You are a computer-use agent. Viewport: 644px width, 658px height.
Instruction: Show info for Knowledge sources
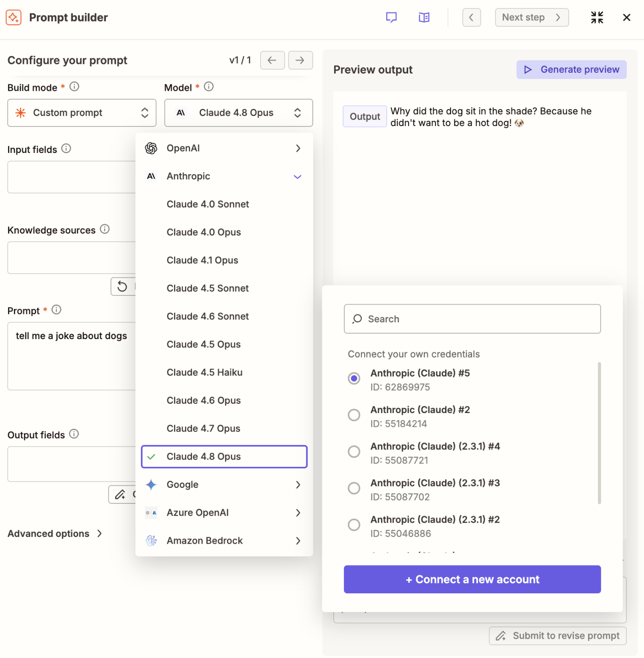coord(105,229)
